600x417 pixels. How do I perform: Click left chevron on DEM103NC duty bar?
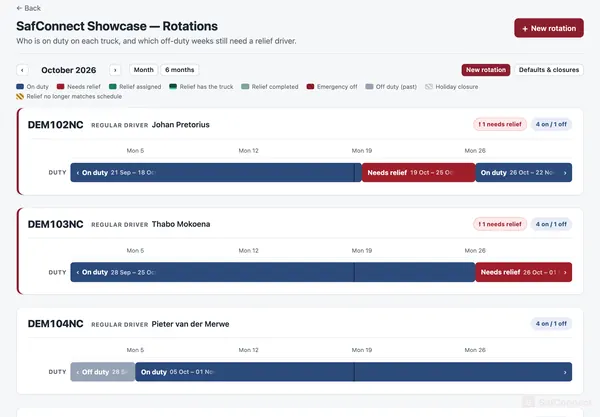click(78, 272)
